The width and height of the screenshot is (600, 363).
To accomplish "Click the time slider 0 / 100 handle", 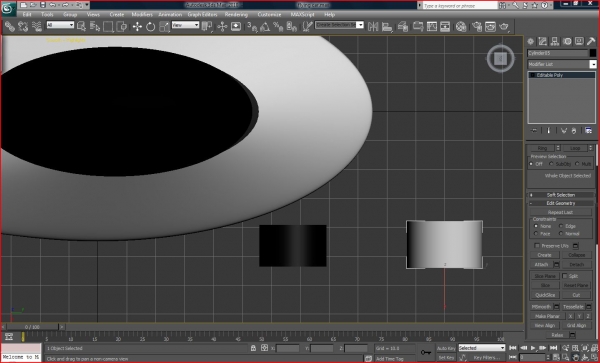I will coord(33,327).
